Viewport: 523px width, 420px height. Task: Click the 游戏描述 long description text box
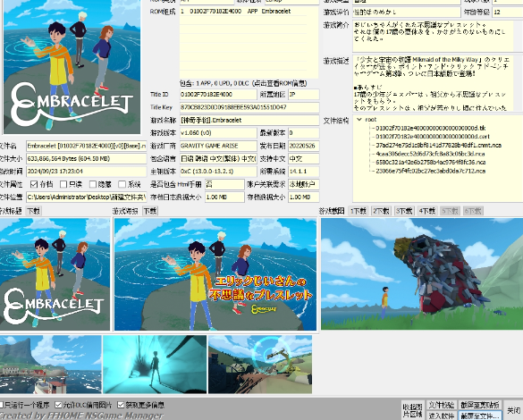click(x=433, y=83)
